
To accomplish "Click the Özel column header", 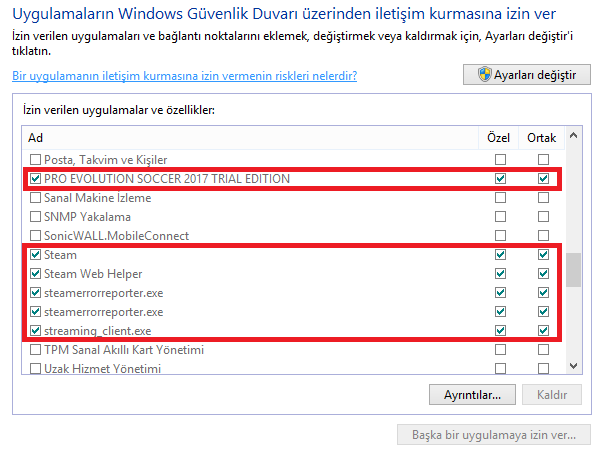I will 498,138.
